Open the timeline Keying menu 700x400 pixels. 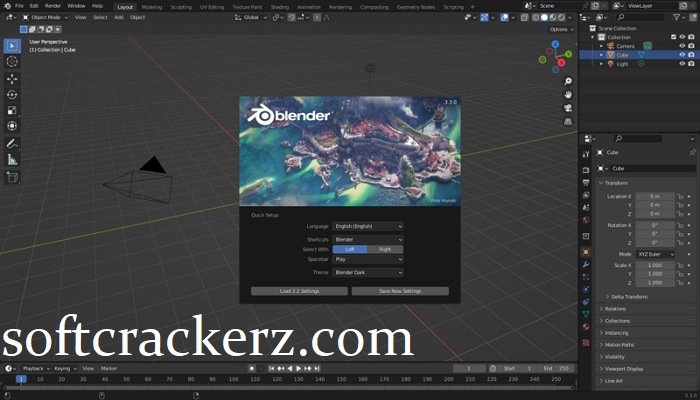tap(65, 369)
